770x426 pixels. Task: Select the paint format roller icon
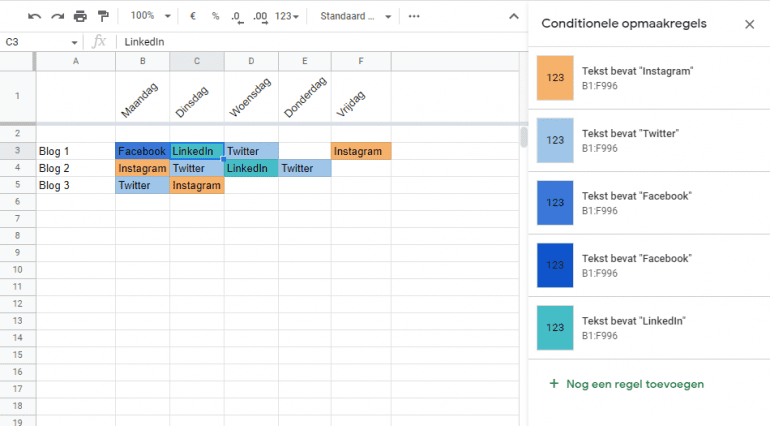[103, 17]
